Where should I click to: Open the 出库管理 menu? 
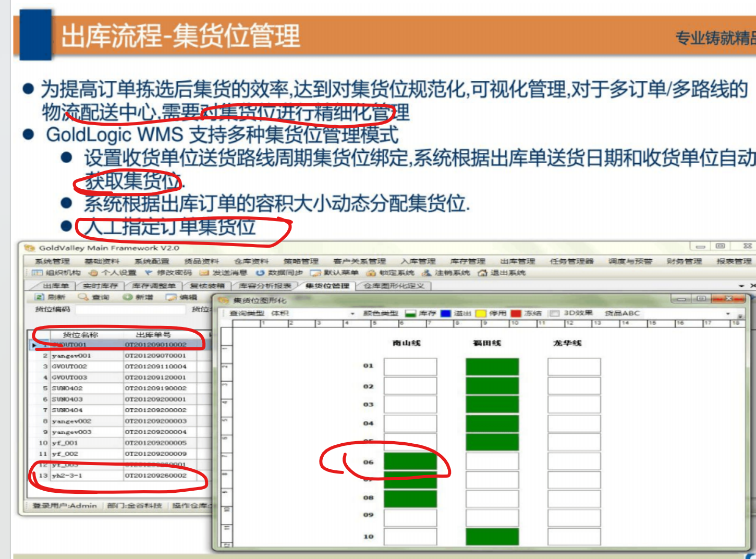click(x=518, y=261)
